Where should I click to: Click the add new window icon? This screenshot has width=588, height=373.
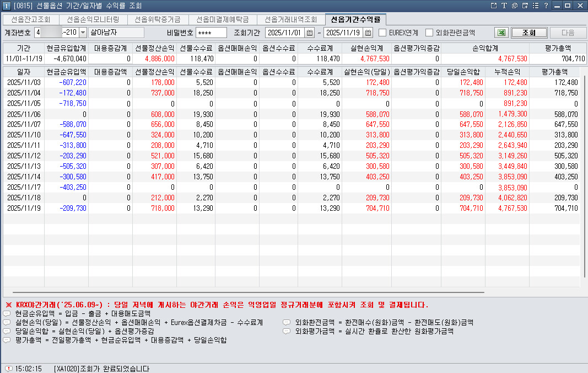point(525,6)
